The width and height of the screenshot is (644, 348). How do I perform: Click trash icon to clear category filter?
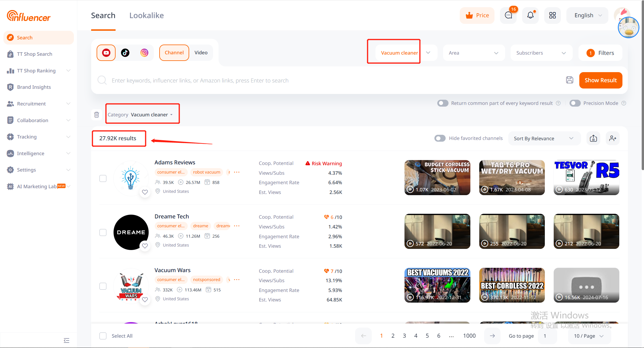[97, 115]
